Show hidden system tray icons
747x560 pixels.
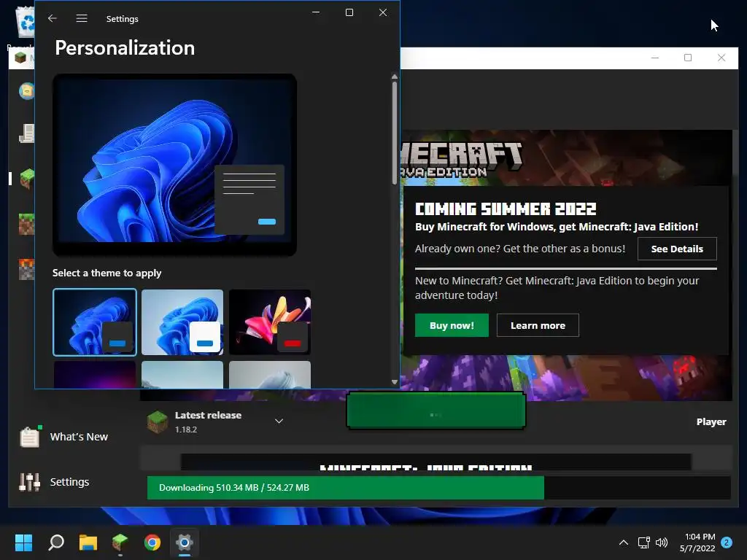623,542
